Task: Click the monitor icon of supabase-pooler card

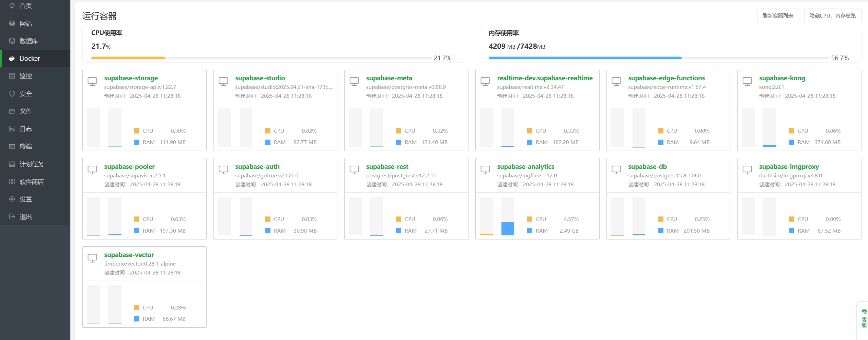Action: (92, 170)
